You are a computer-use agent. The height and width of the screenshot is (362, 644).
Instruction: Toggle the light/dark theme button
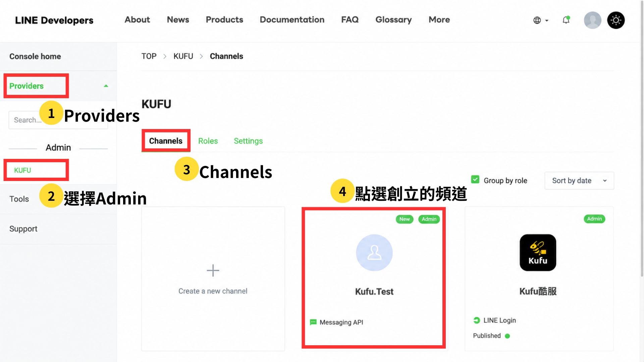pos(616,20)
